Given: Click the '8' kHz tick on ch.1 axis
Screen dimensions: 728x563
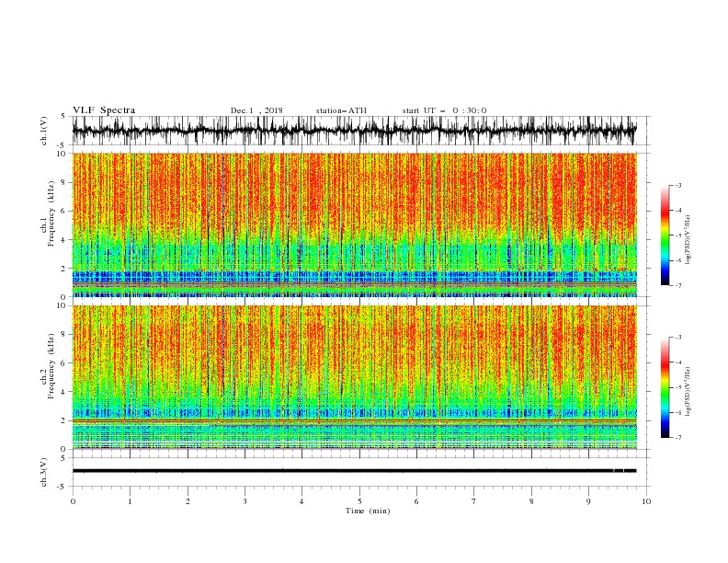Looking at the screenshot, I should coord(64,182).
